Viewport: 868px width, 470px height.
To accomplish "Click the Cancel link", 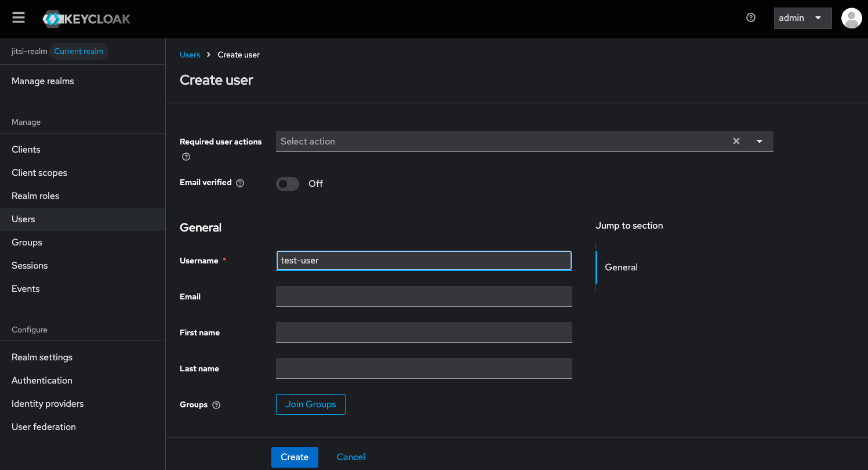I will [x=350, y=457].
